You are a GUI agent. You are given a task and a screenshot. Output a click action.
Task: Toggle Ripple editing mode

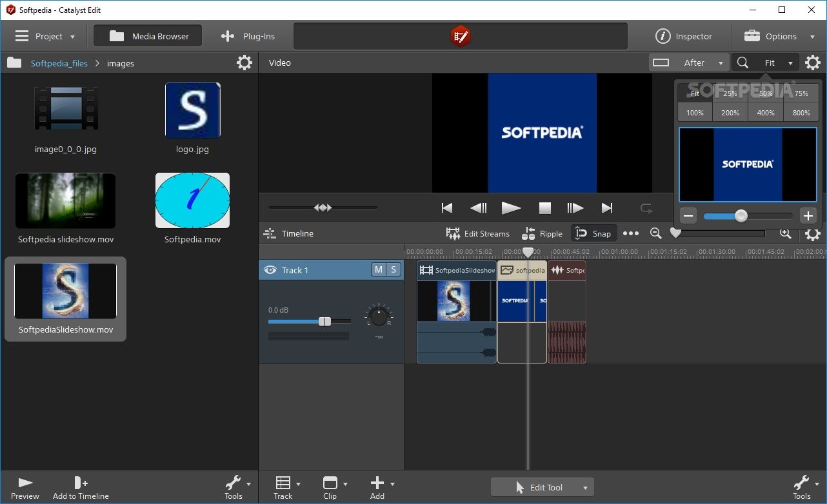coord(542,233)
